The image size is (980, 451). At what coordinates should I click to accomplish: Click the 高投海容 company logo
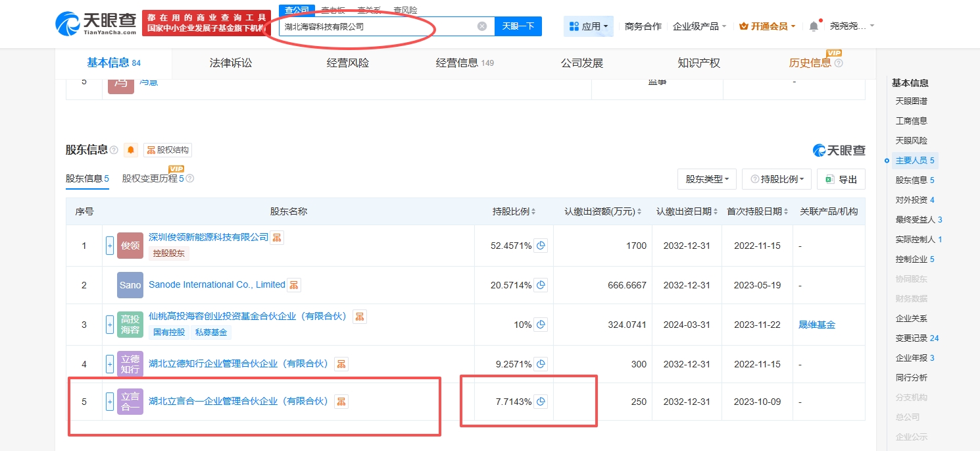(x=130, y=325)
